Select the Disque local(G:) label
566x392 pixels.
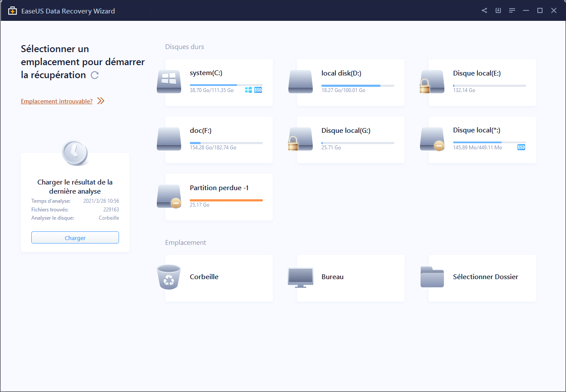346,130
